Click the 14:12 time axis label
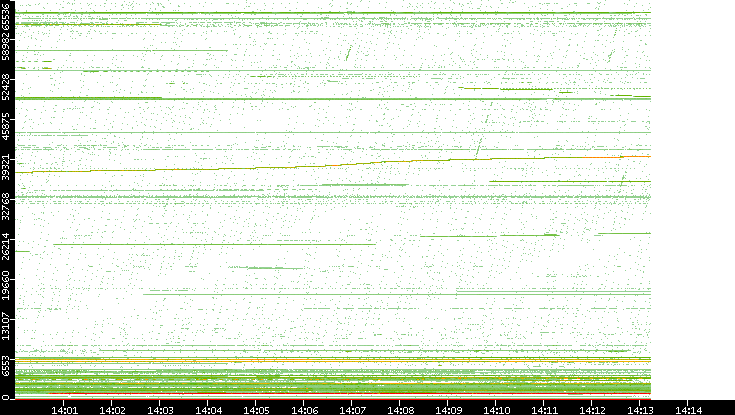 pos(593,408)
